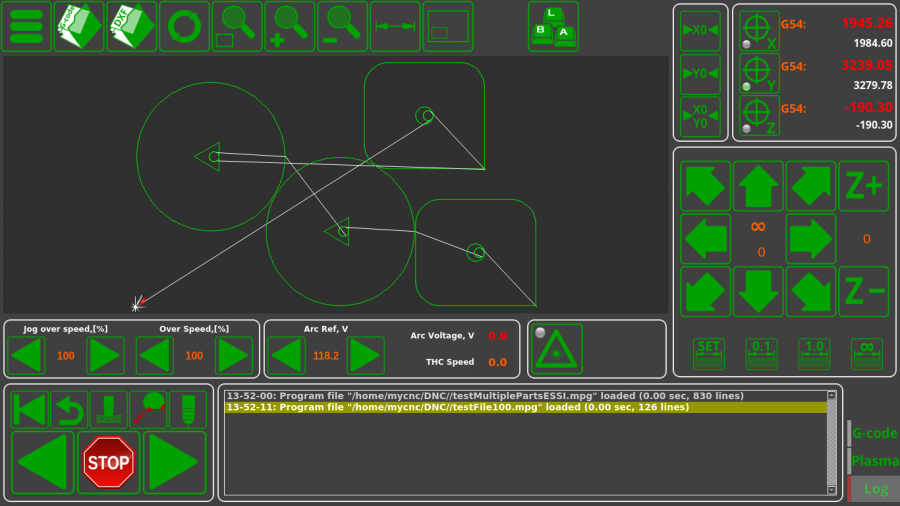Image resolution: width=900 pixels, height=506 pixels.
Task: Jog diagonally down-right
Action: 810,291
